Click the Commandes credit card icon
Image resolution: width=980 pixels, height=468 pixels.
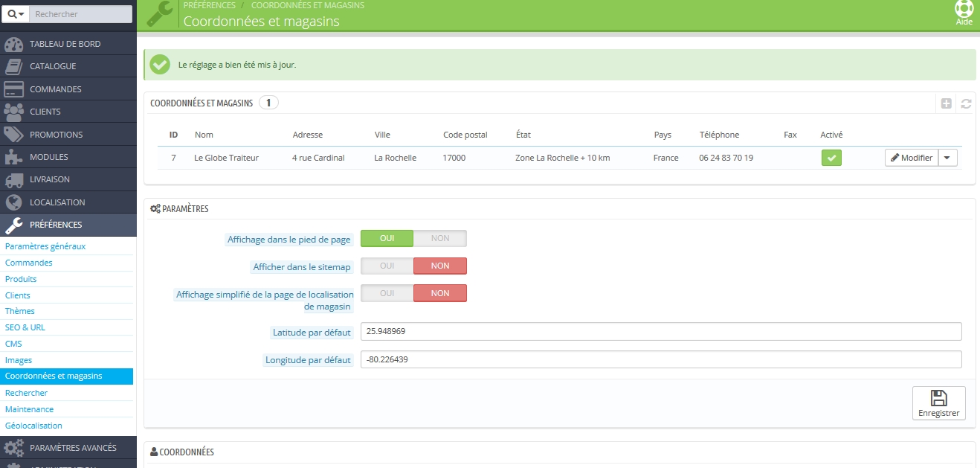[14, 89]
